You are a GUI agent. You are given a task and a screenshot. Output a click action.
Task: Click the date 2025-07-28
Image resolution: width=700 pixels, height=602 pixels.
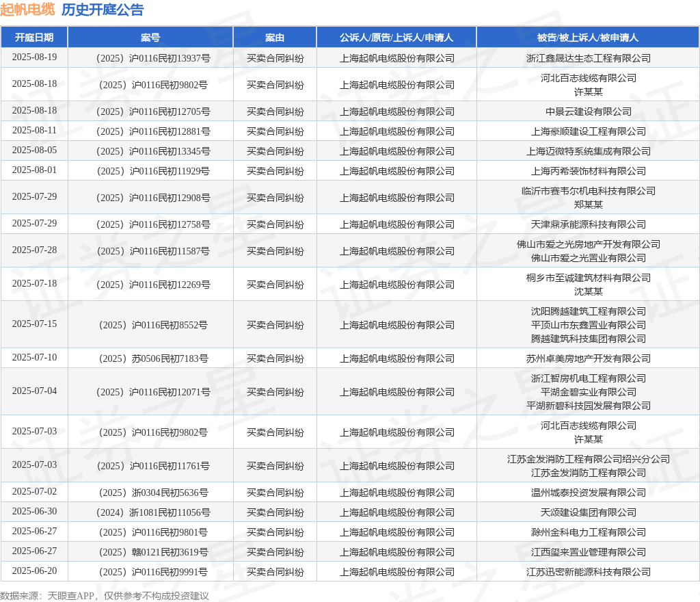click(x=34, y=250)
